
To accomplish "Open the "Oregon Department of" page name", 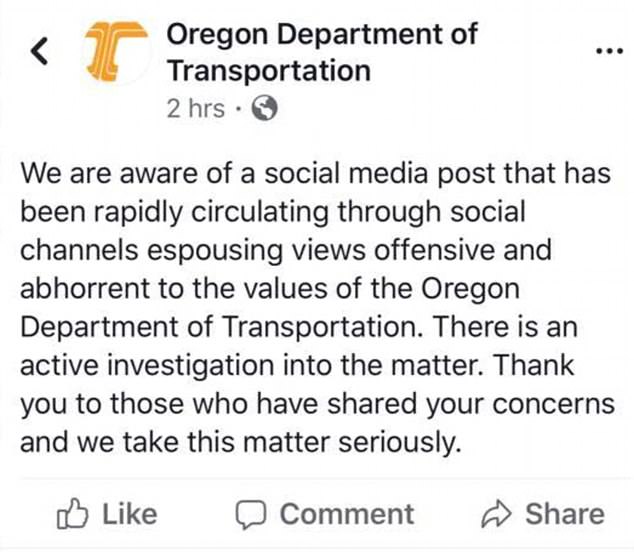I will (321, 34).
